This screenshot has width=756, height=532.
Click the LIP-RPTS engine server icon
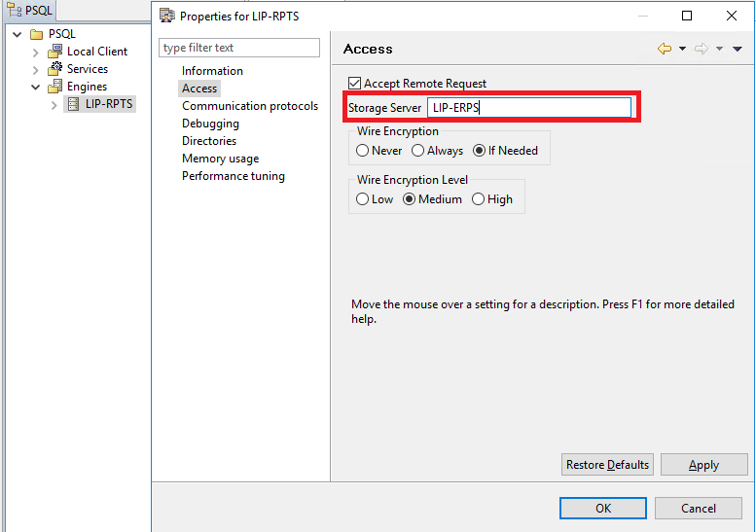pyautogui.click(x=73, y=104)
